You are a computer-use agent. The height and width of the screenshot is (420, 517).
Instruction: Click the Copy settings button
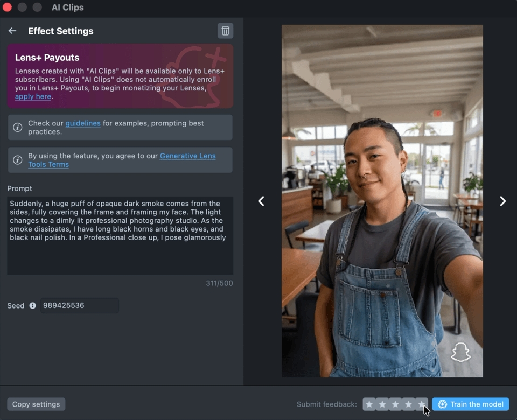click(x=36, y=404)
